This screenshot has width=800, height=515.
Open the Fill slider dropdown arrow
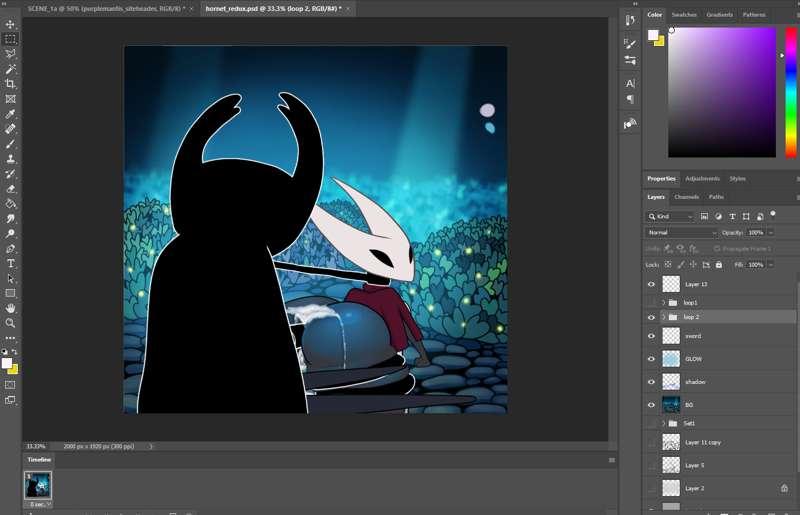click(771, 264)
